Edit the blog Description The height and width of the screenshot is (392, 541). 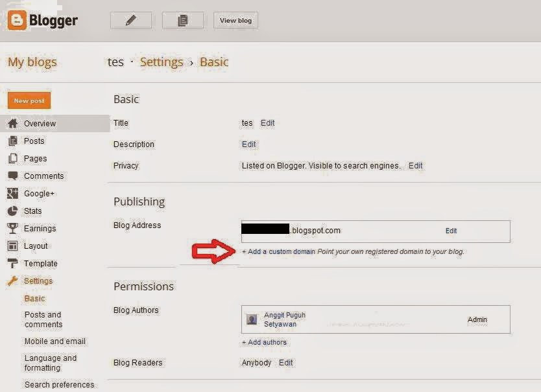click(x=248, y=144)
